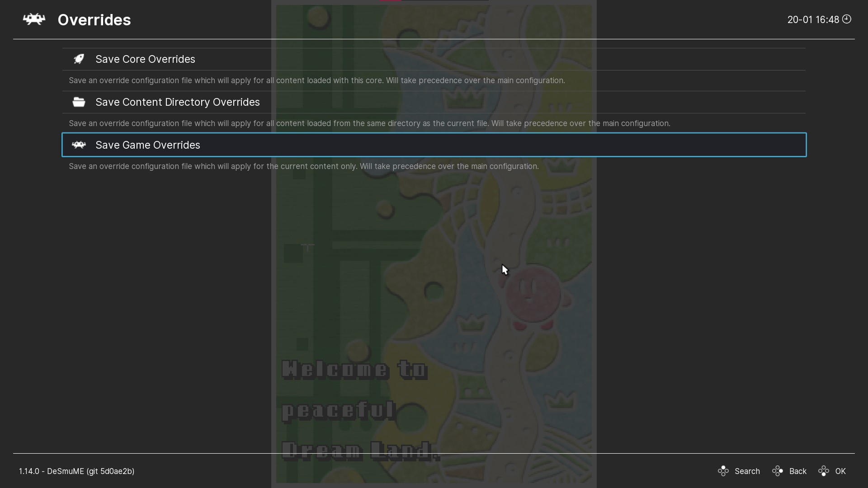868x488 pixels.
Task: Click the description about all content loaded with this core
Action: coord(317,80)
